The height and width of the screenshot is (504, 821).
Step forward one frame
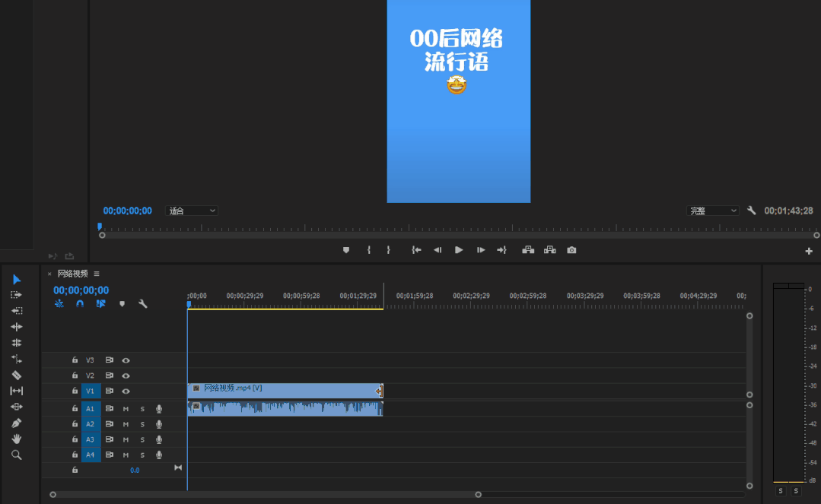(x=481, y=250)
